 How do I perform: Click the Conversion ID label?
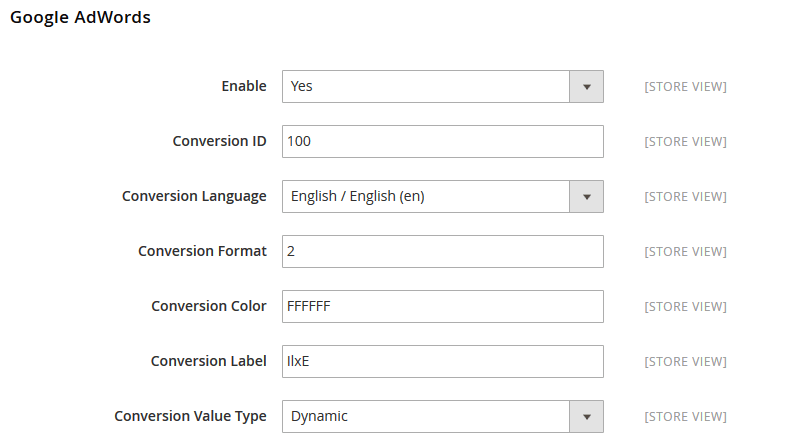coord(219,141)
